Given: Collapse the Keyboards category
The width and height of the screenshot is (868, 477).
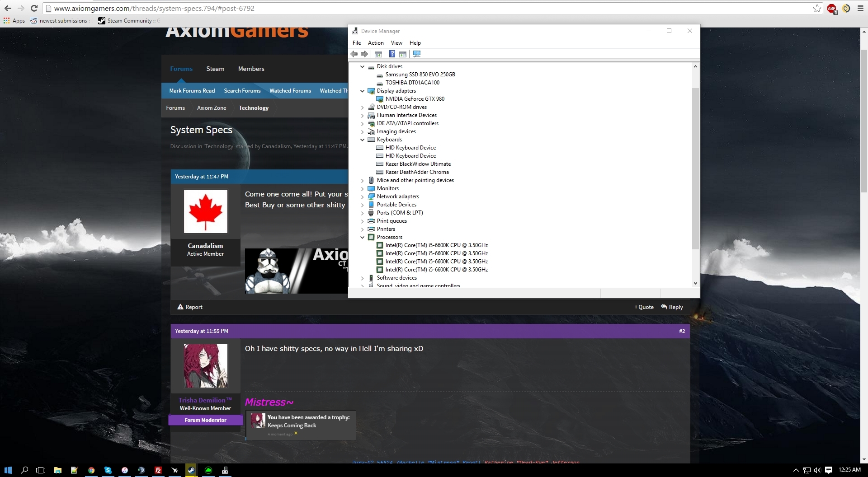Looking at the screenshot, I should click(362, 140).
